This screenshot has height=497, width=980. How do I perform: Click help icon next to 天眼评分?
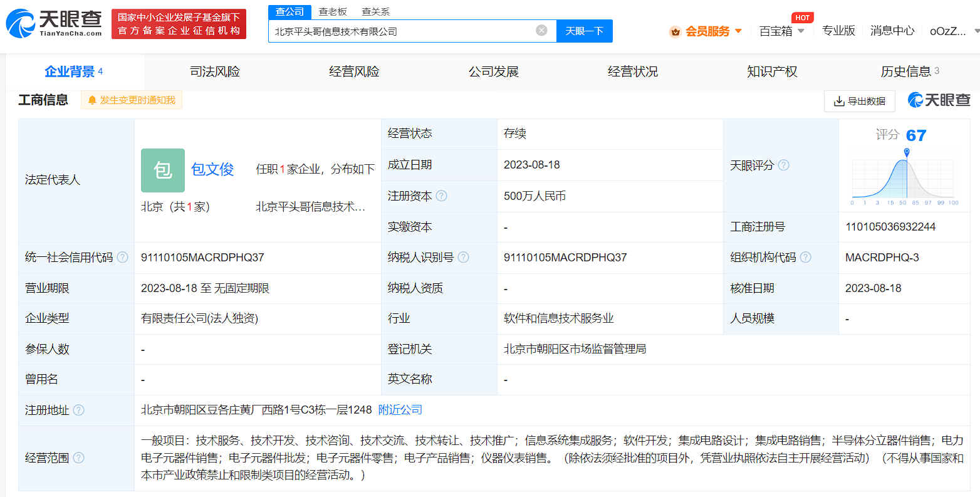pos(784,165)
